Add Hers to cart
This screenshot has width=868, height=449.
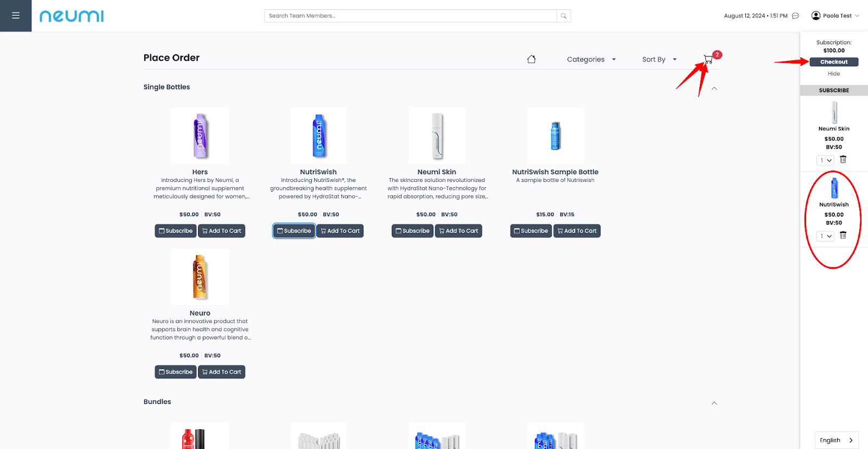pos(221,231)
